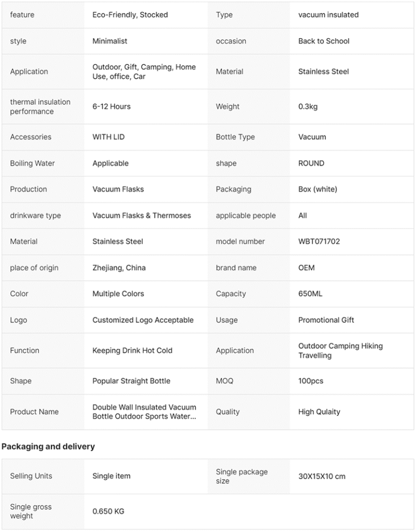Select the 6-12 Hours insulation value
The image size is (415, 532).
[x=111, y=107]
